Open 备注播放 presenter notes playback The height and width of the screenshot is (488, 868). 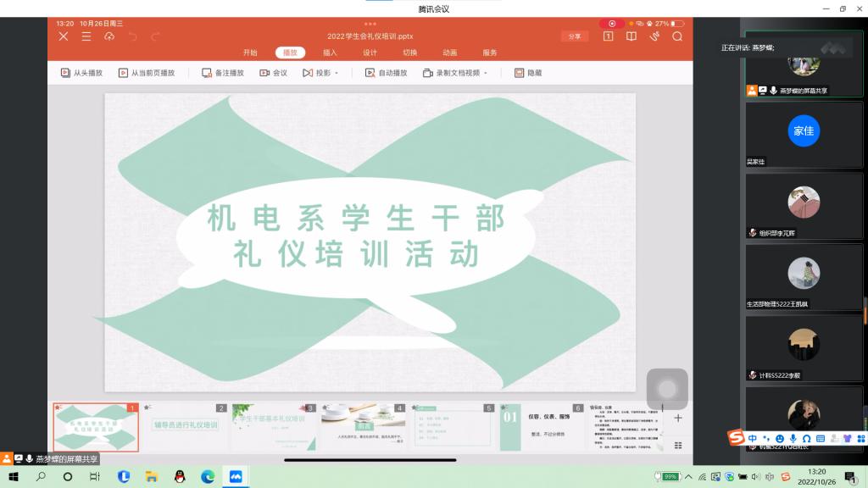click(207, 73)
